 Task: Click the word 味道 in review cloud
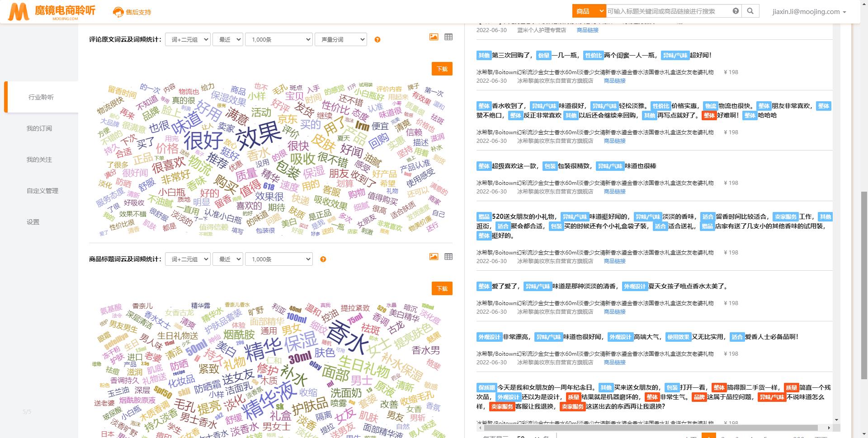pyautogui.click(x=186, y=122)
